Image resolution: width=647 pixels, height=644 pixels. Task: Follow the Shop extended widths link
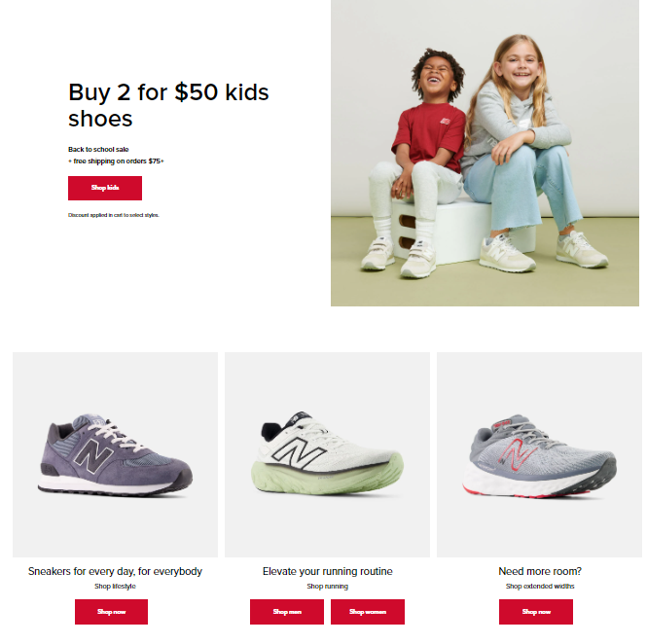tap(540, 587)
